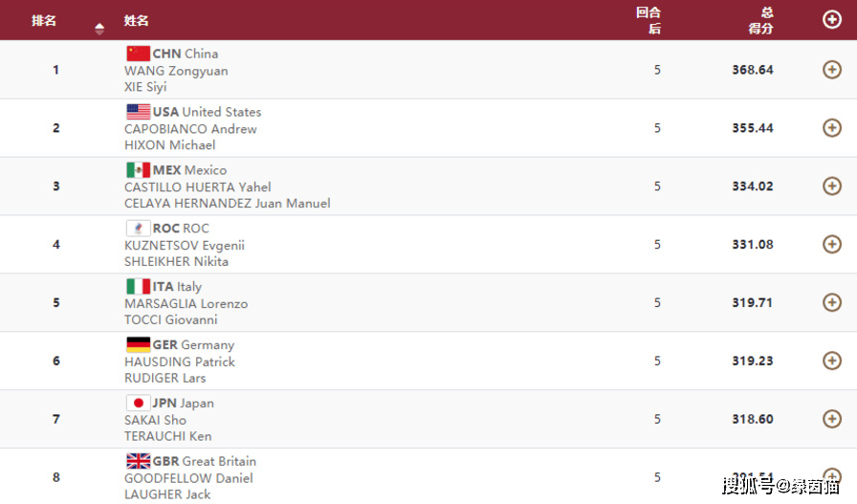857x504 pixels.
Task: Expand China team result details
Action: (831, 70)
